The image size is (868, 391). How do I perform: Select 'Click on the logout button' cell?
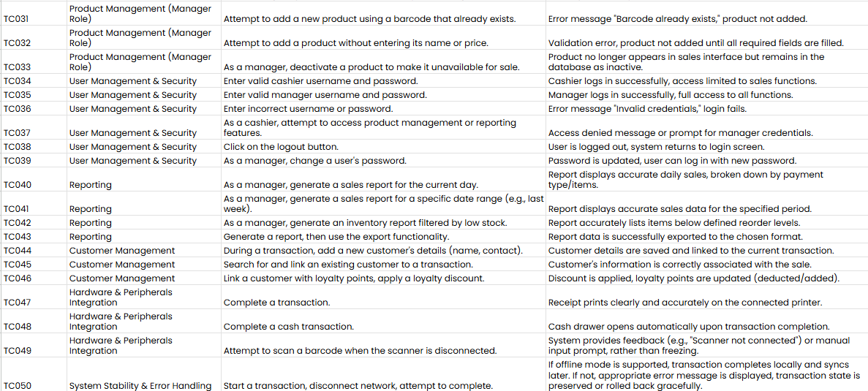383,147
